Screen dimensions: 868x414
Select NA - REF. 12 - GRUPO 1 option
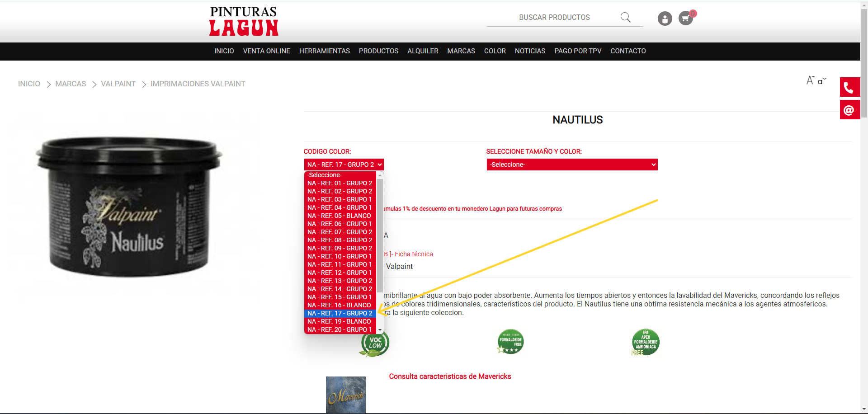(339, 273)
